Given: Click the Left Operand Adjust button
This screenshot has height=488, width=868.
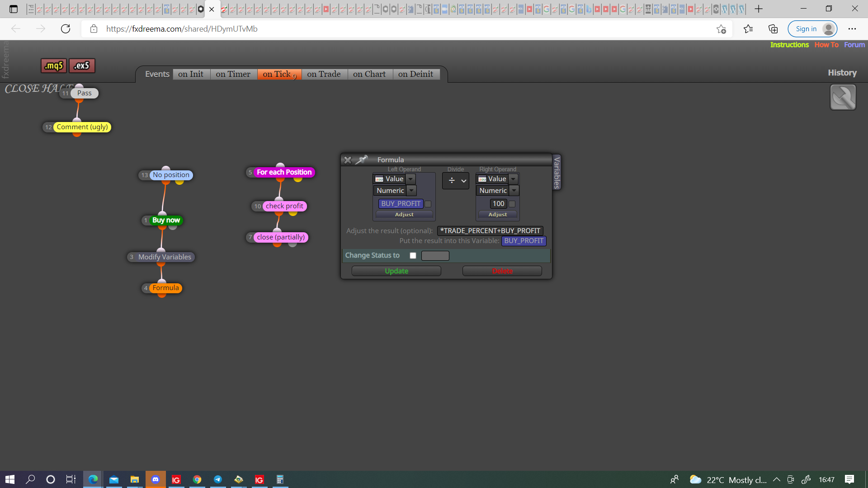Looking at the screenshot, I should click(x=404, y=215).
